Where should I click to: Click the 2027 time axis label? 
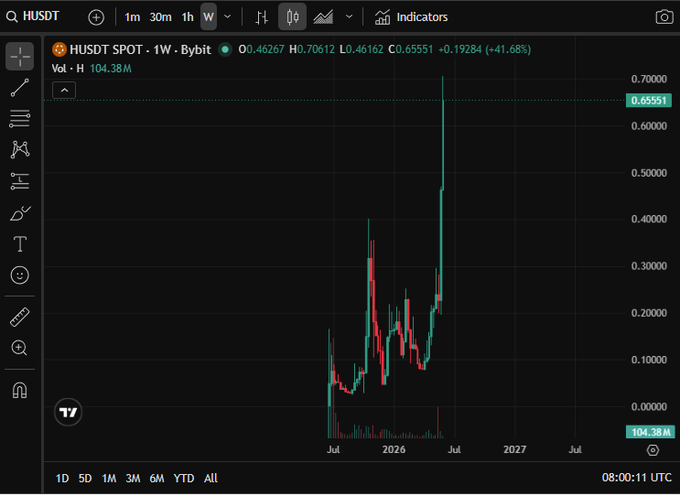tap(515, 450)
